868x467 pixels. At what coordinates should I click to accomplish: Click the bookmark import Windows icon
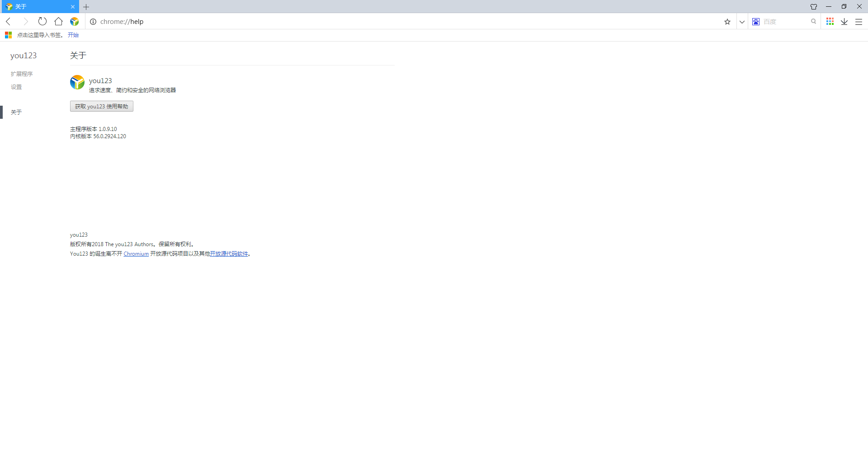[x=8, y=35]
